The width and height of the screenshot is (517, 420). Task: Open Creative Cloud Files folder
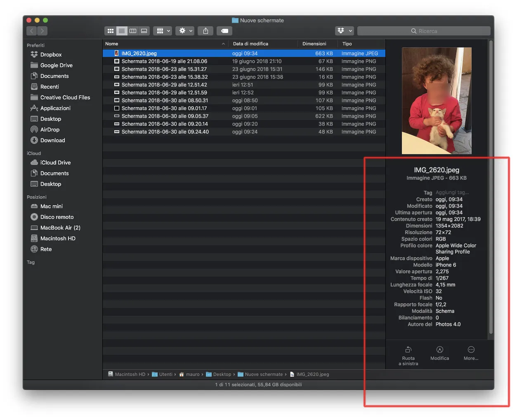[65, 97]
